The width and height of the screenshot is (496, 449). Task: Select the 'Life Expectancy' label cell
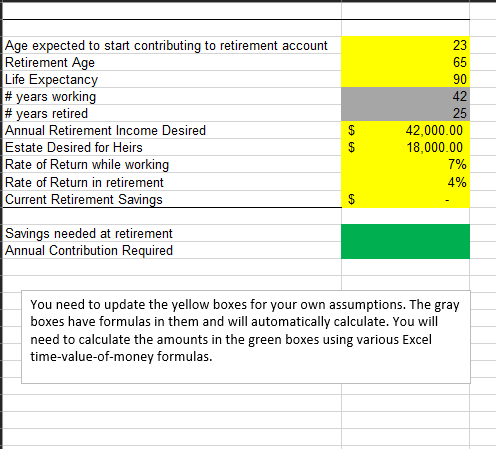172,79
